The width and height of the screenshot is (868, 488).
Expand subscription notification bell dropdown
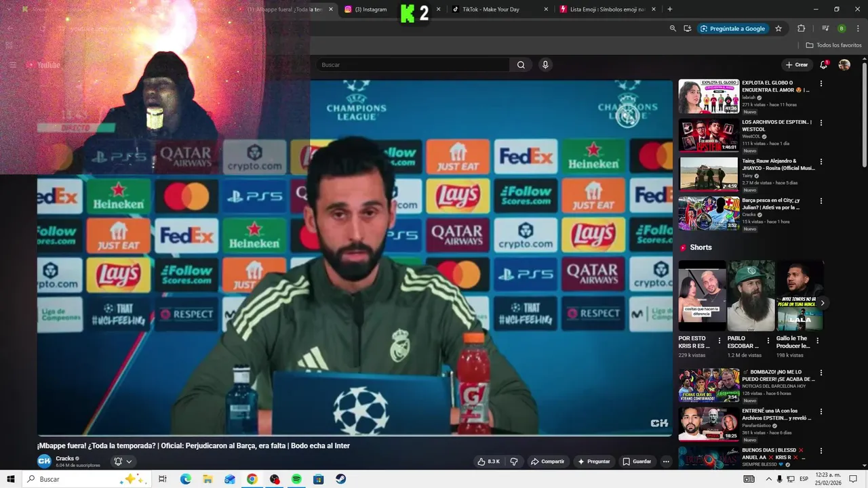click(123, 462)
